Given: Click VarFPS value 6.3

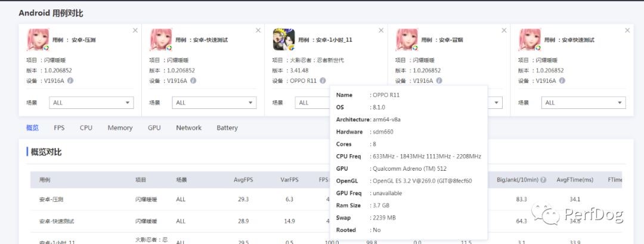Looking at the screenshot, I should (x=290, y=199).
